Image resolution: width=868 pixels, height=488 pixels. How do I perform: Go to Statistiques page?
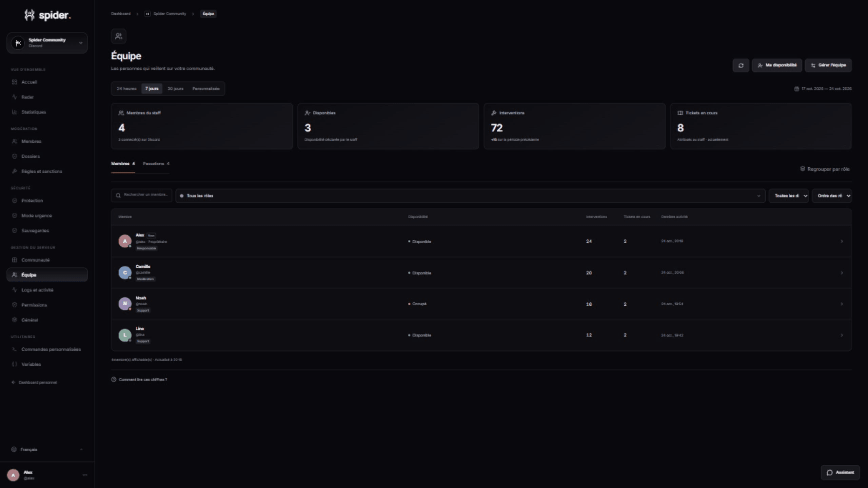pyautogui.click(x=47, y=112)
